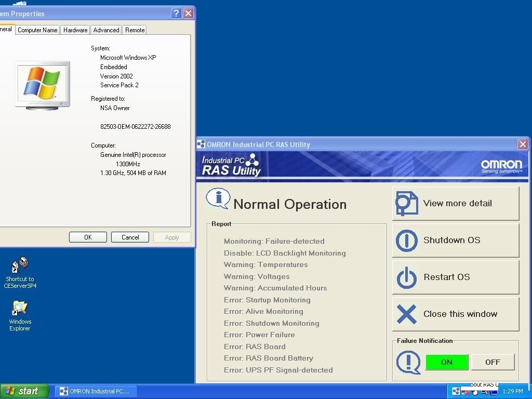Click the Windows XP logo monitor image
The image size is (532, 399).
pyautogui.click(x=43, y=86)
